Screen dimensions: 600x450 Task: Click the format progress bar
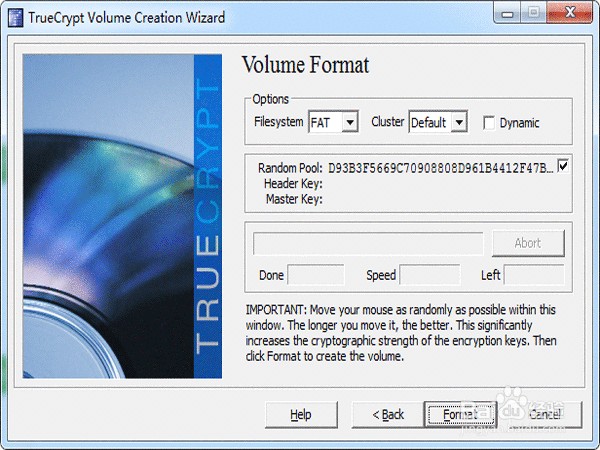click(368, 243)
